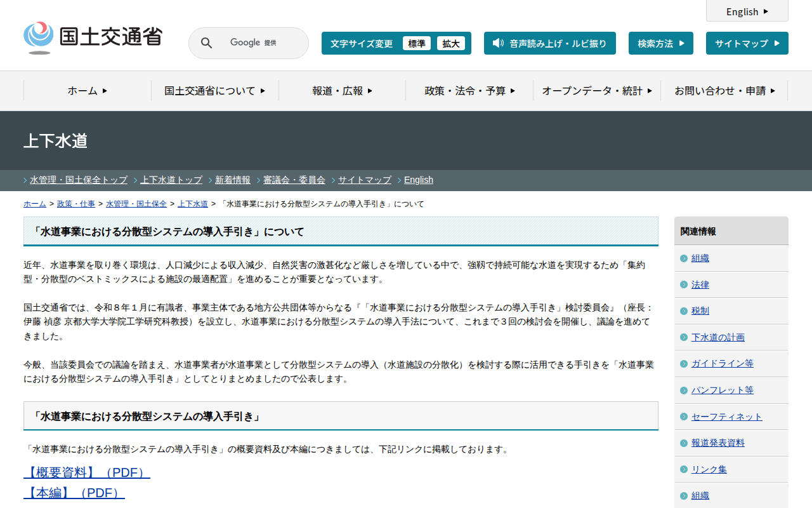Screen dimensions: 812x508
Task: Open the ホーム navigation menu
Action: pyautogui.click(x=88, y=91)
